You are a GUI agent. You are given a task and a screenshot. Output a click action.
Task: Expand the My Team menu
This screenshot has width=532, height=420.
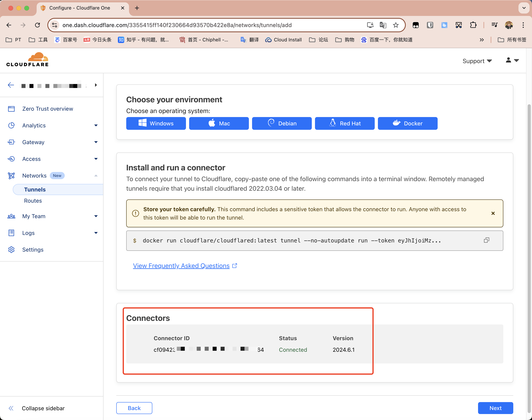(x=96, y=216)
